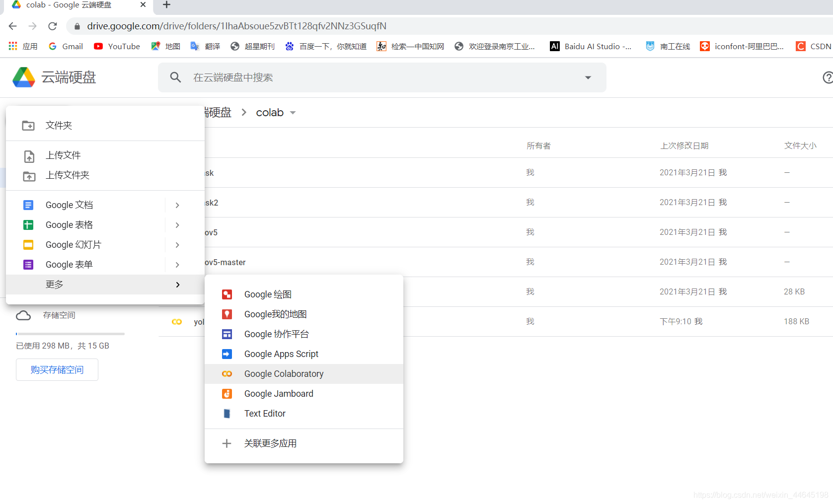Screen dimensions: 833x504
Task: Click the 已使用 298 MB storage text
Action: click(63, 346)
